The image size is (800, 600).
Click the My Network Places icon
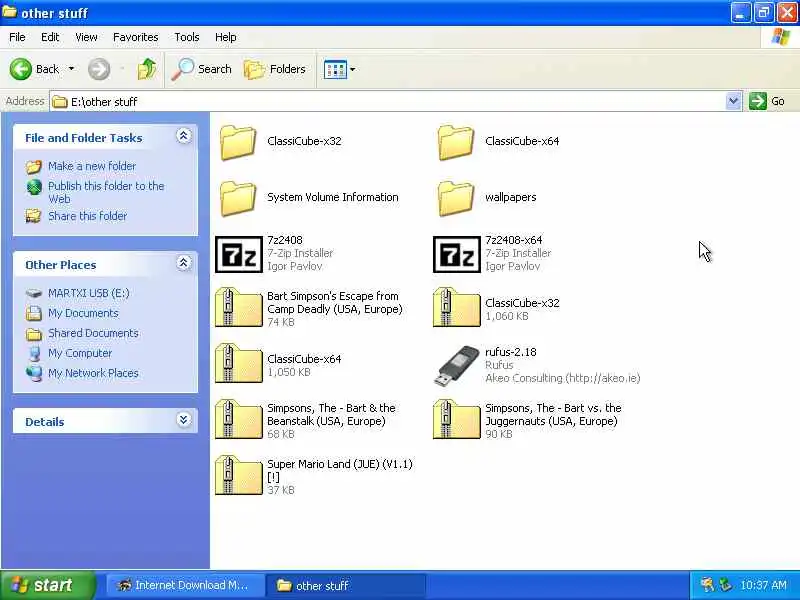(34, 373)
